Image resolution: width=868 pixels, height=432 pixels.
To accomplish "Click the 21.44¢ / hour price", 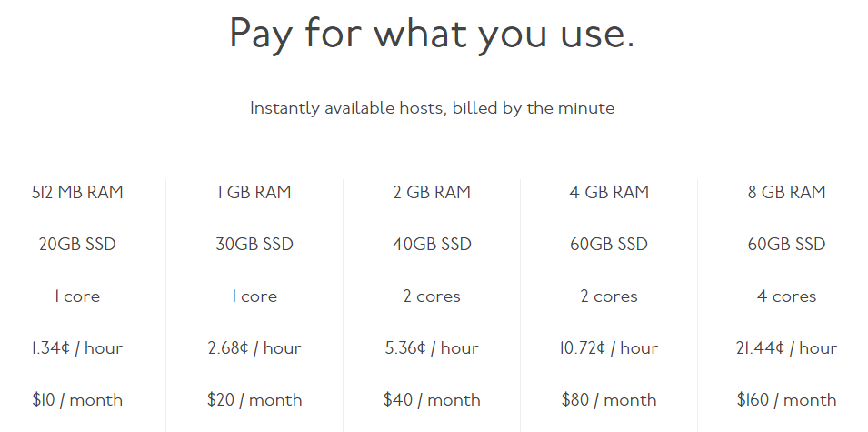I will pos(786,348).
